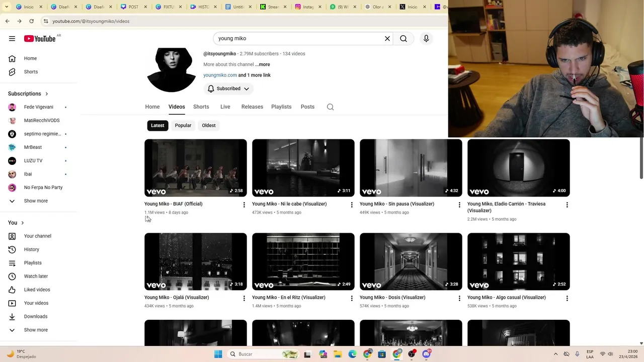Open options menu for Dosis video
The image size is (644, 362).
click(459, 298)
